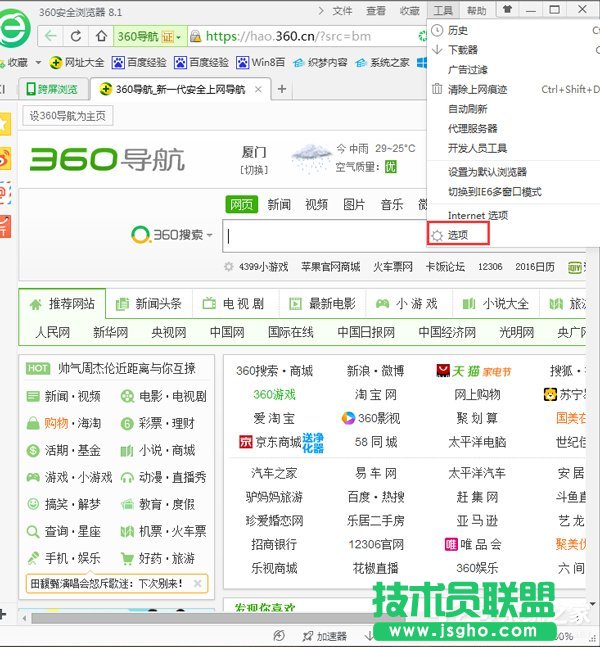Open the 淘宝网 link

coord(375,394)
